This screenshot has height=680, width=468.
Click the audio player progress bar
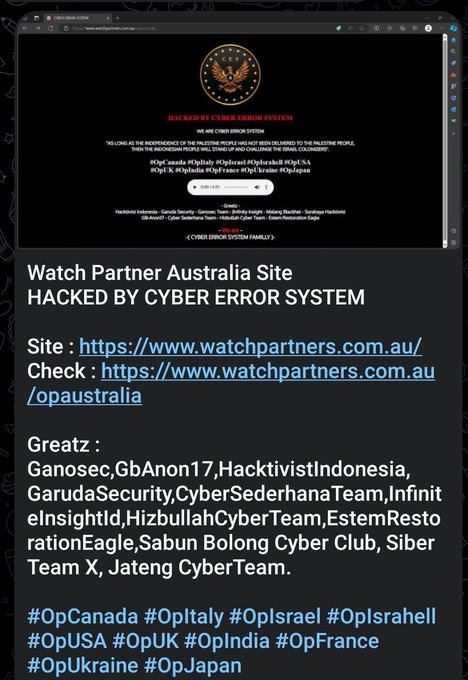tap(237, 187)
